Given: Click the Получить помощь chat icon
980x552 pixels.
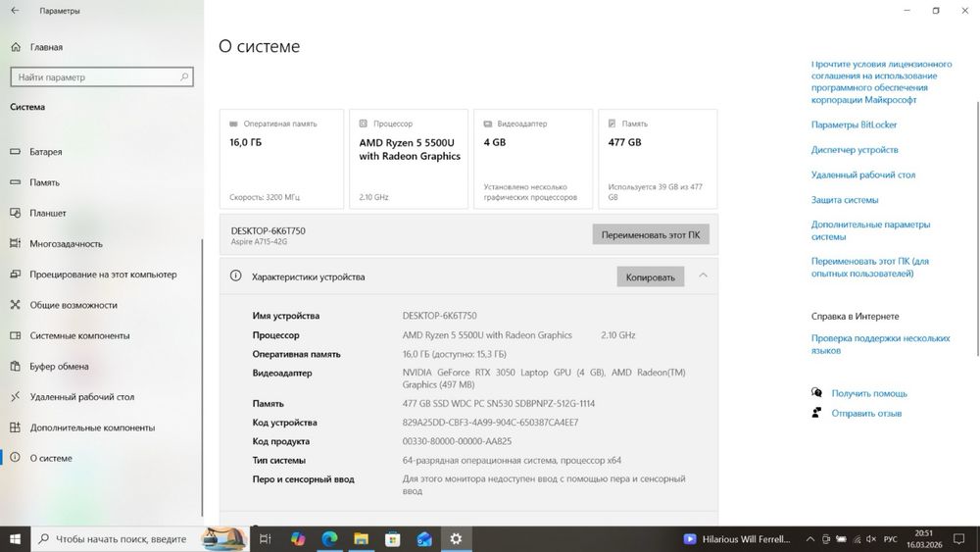Looking at the screenshot, I should [x=816, y=392].
